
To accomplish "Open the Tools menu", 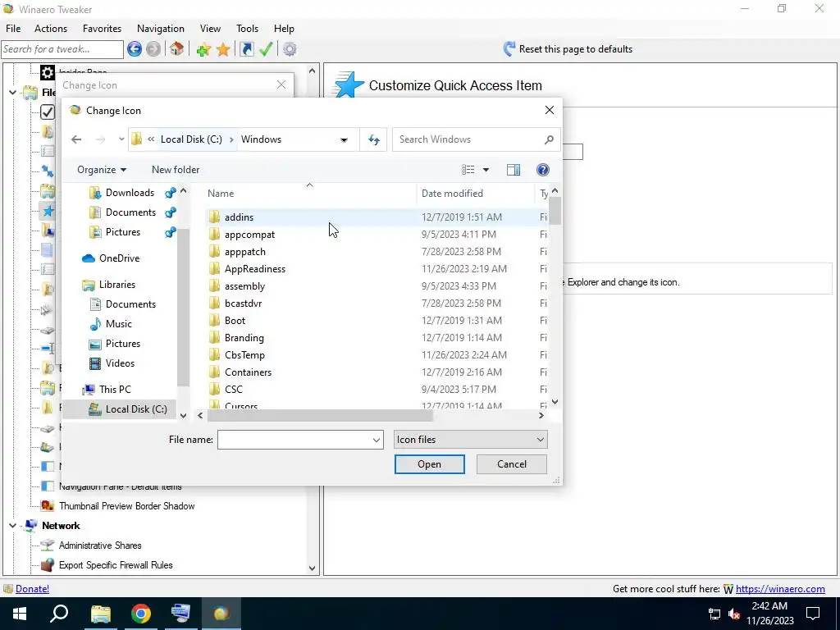I will click(x=247, y=29).
